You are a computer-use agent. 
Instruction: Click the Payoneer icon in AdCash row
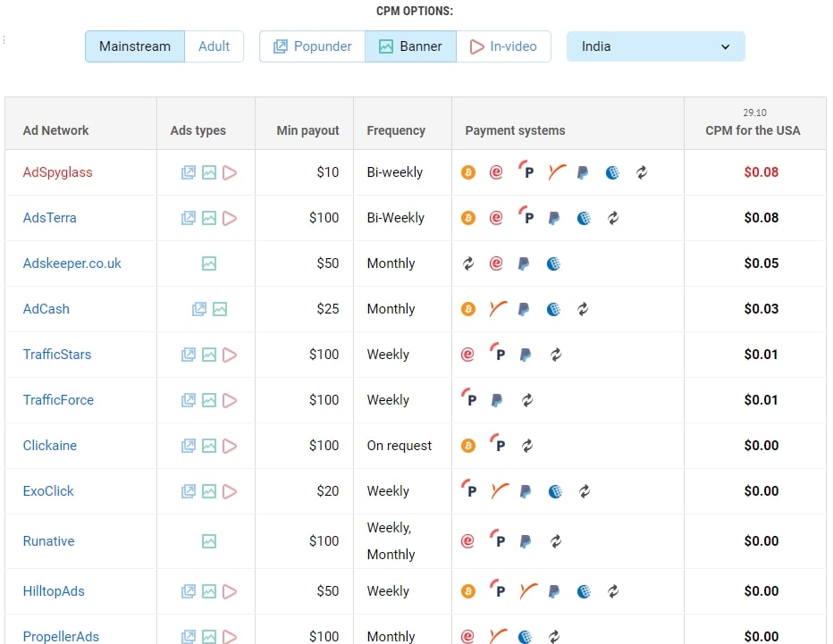499,308
